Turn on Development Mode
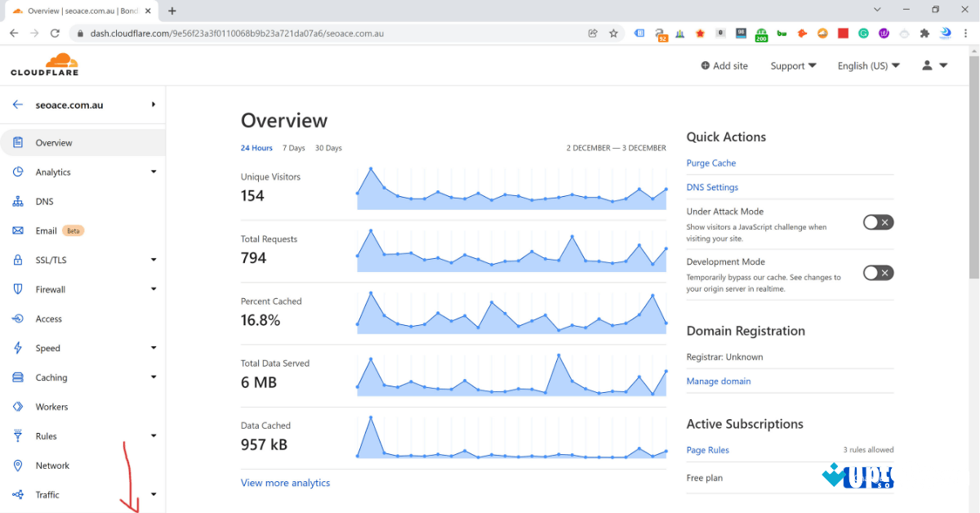Screen dimensions: 980x513 click(878, 272)
